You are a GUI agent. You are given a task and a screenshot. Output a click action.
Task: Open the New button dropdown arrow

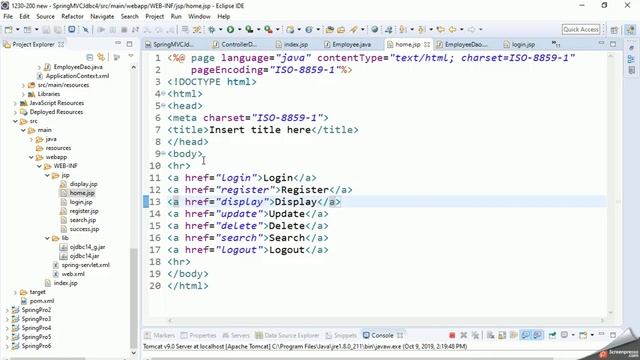coord(18,29)
